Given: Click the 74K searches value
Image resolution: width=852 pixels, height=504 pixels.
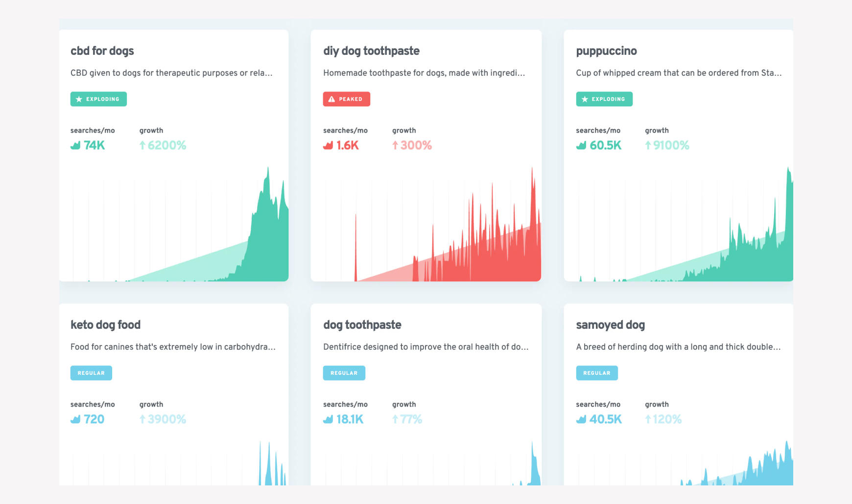Looking at the screenshot, I should pyautogui.click(x=94, y=145).
